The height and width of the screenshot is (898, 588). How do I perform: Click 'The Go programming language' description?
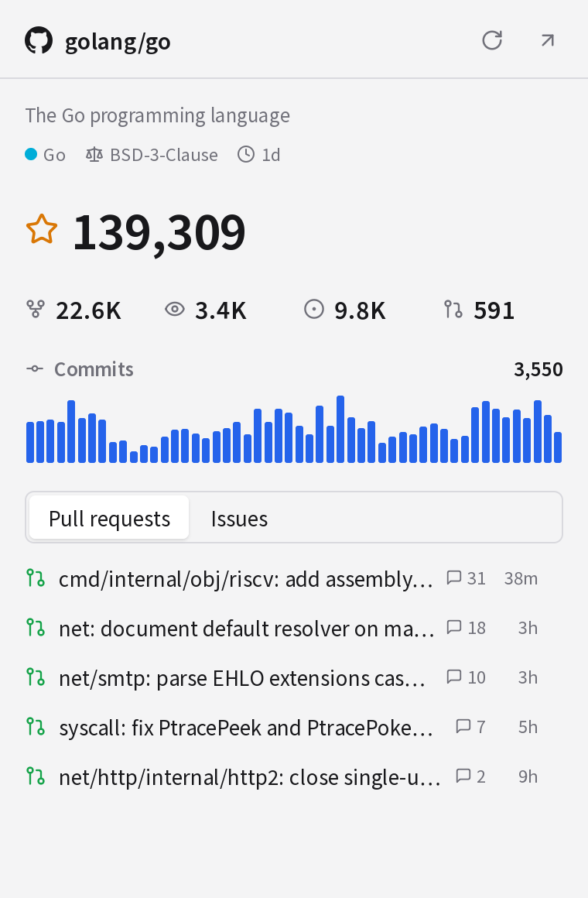[x=158, y=115]
